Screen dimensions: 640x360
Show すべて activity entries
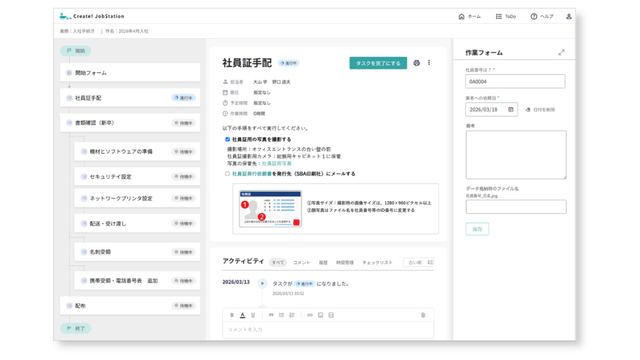coord(278,262)
